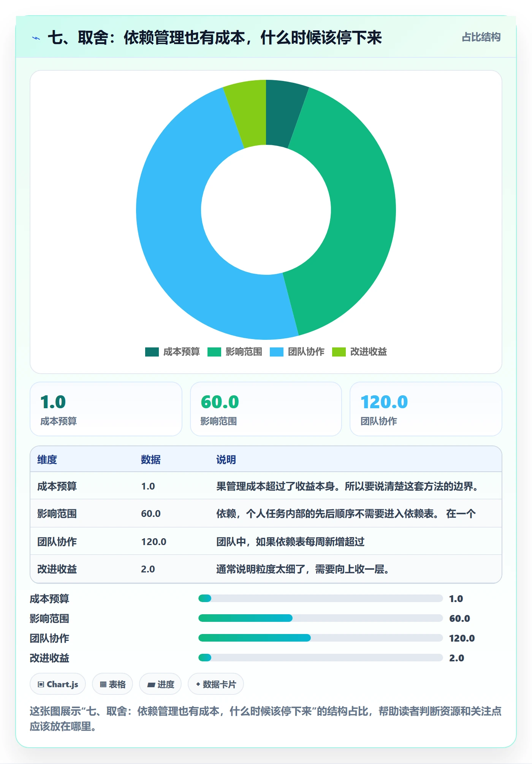Select the 进度 tag chip
The width and height of the screenshot is (532, 764).
tap(160, 684)
